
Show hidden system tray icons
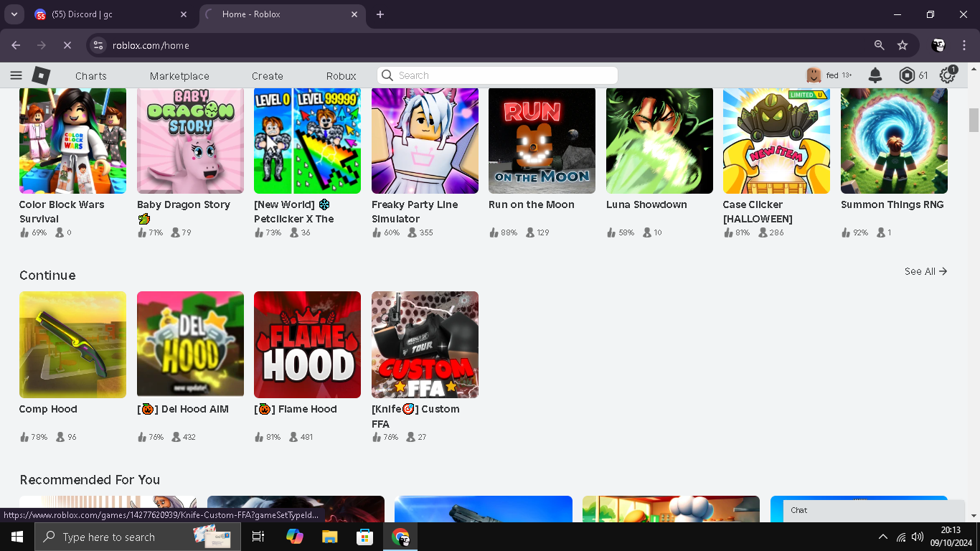[x=882, y=537]
